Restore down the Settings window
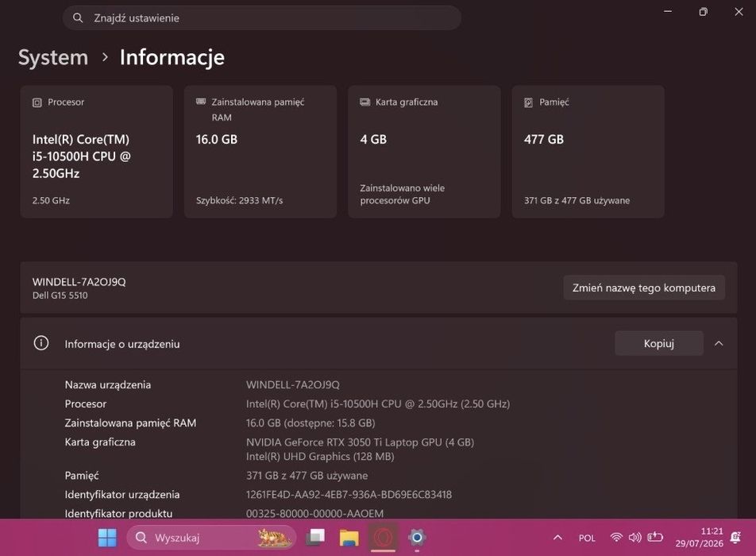Image resolution: width=756 pixels, height=556 pixels. 704,12
